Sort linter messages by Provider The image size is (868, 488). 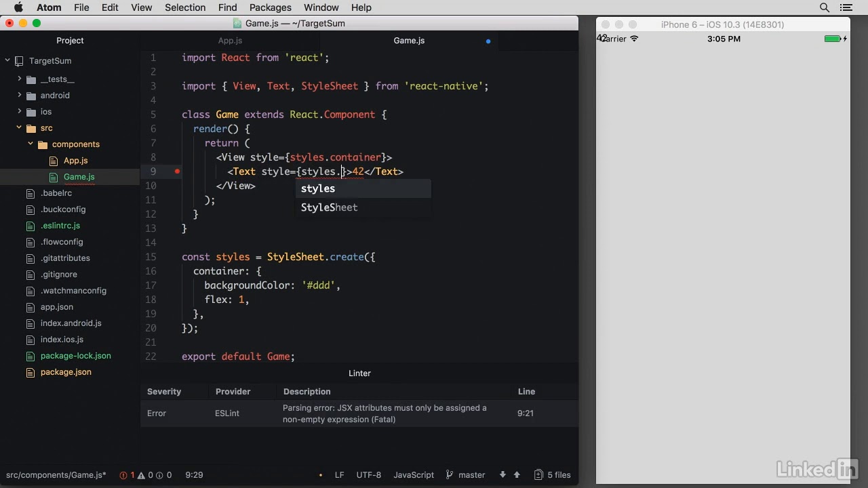[233, 391]
